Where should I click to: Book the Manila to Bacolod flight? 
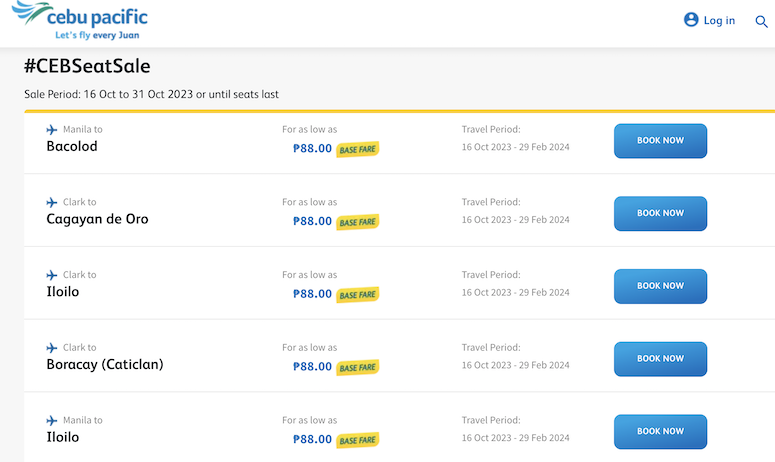(660, 141)
